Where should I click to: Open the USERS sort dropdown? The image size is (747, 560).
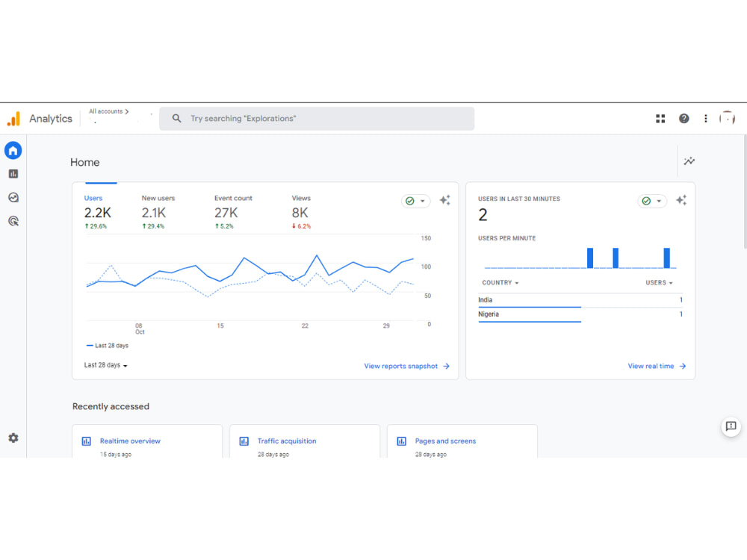click(x=658, y=282)
